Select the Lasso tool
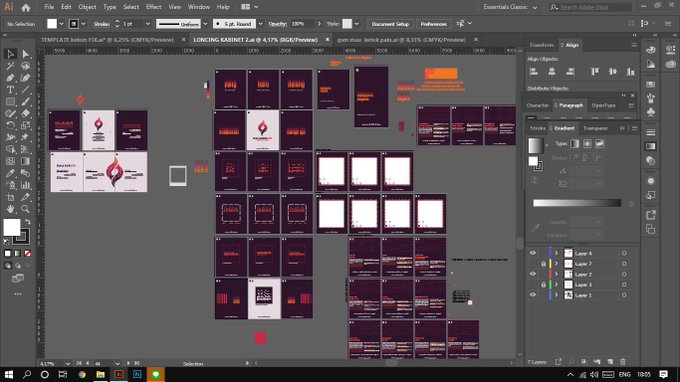 click(x=26, y=66)
